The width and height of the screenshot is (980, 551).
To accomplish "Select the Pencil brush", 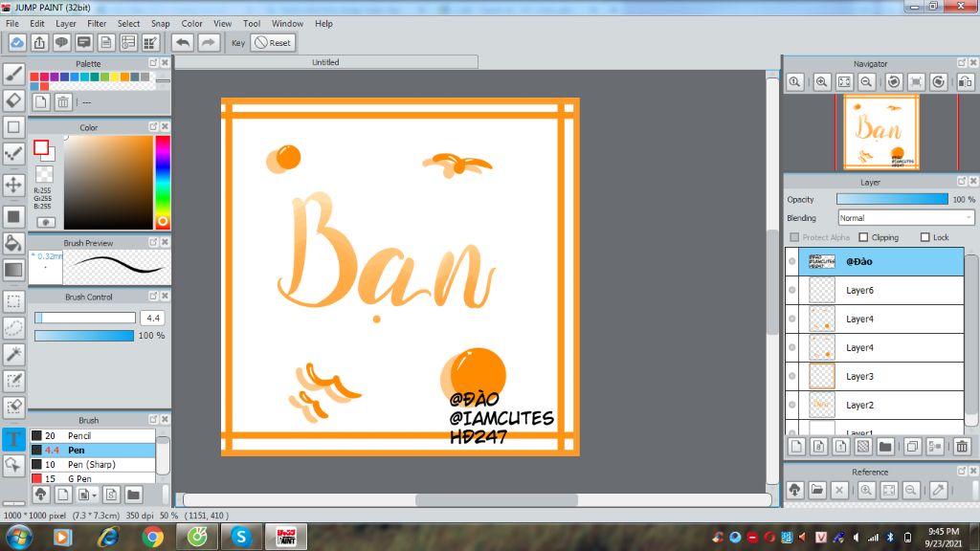I will pyautogui.click(x=93, y=435).
